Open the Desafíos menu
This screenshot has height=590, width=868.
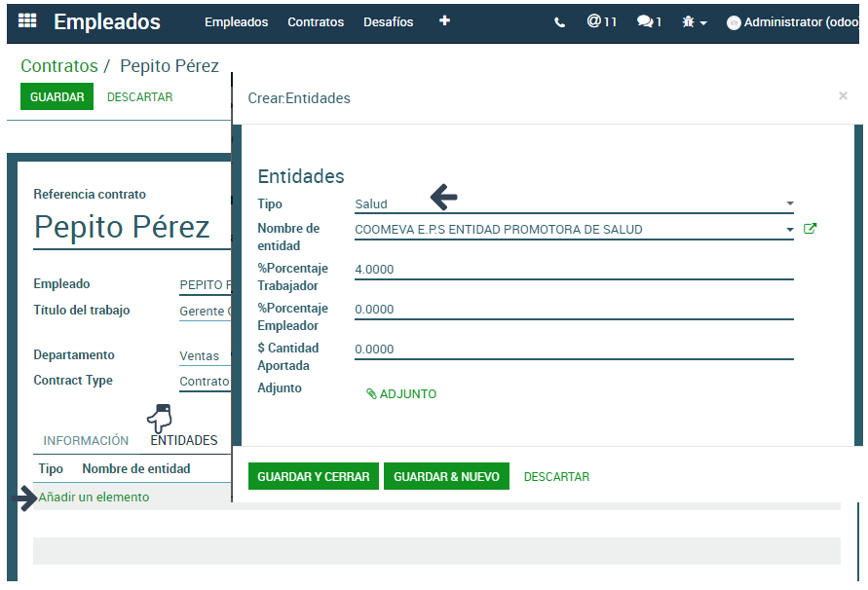(x=388, y=22)
